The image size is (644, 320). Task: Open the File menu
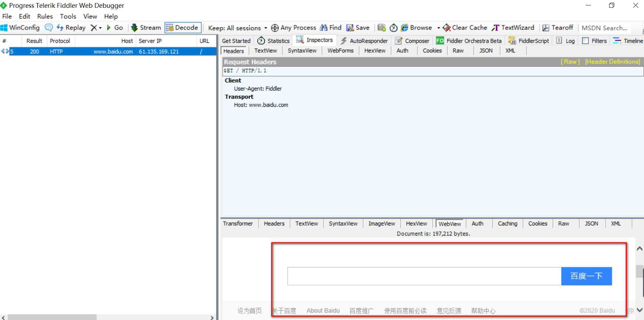(x=7, y=16)
